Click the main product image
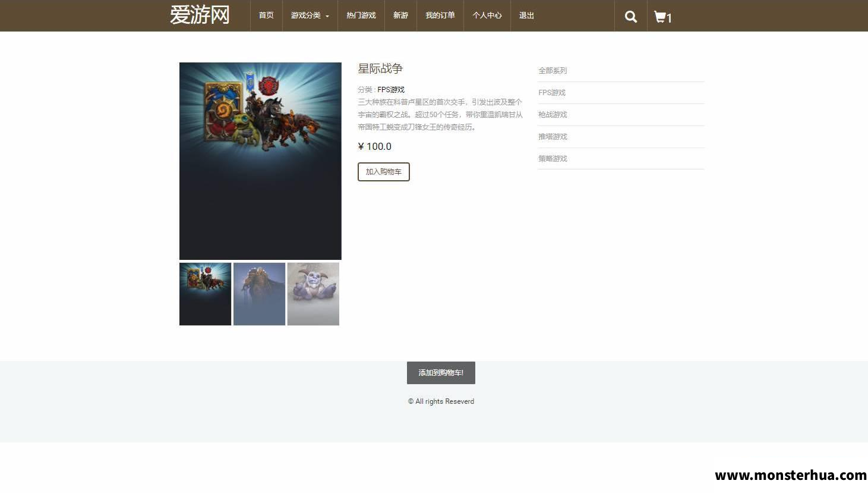The width and height of the screenshot is (868, 493). (x=260, y=161)
